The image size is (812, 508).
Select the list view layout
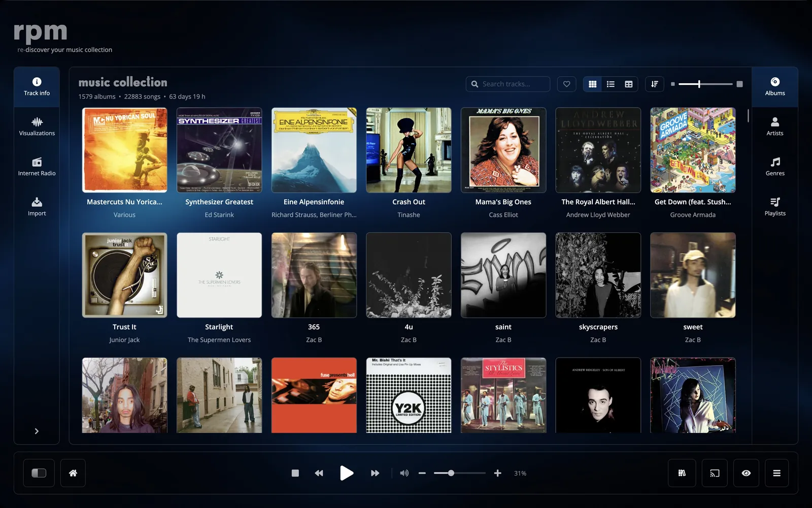point(611,84)
